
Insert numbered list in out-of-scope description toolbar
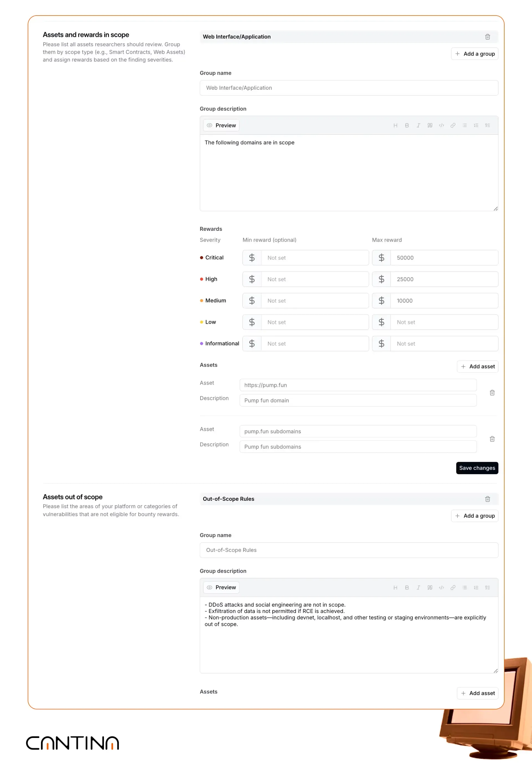[476, 588]
